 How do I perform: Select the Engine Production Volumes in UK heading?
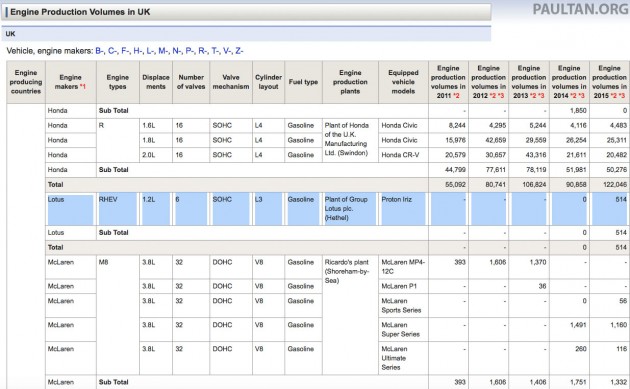[80, 12]
